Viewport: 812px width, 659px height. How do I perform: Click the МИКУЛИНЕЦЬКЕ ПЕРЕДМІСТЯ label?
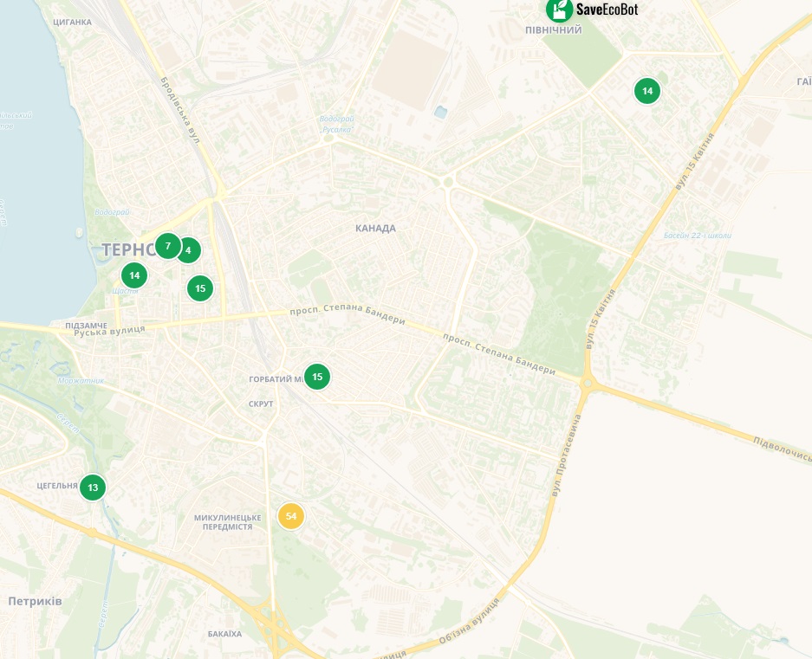coord(228,522)
